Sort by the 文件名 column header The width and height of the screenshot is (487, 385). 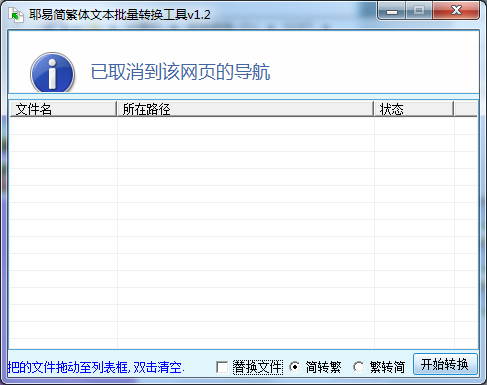[63, 109]
